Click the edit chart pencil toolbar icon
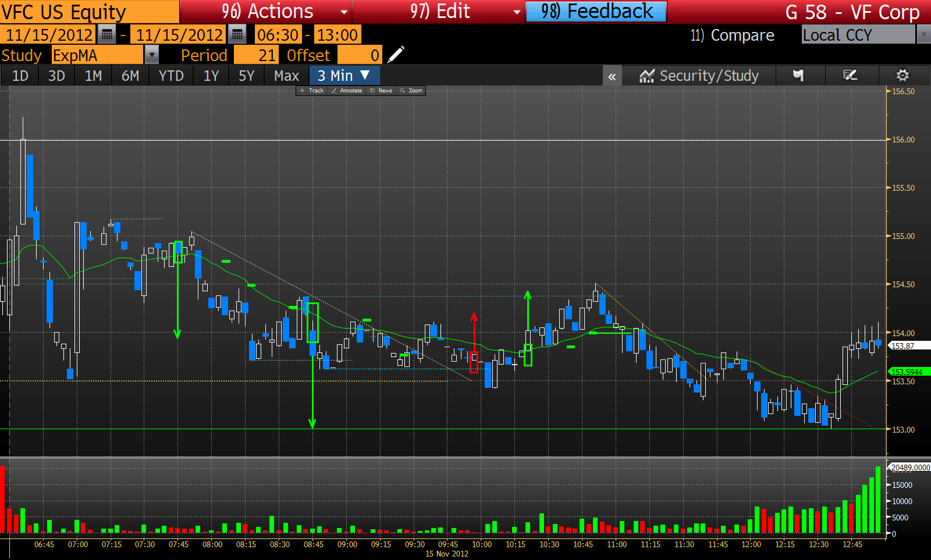This screenshot has width=931, height=560. pos(850,76)
